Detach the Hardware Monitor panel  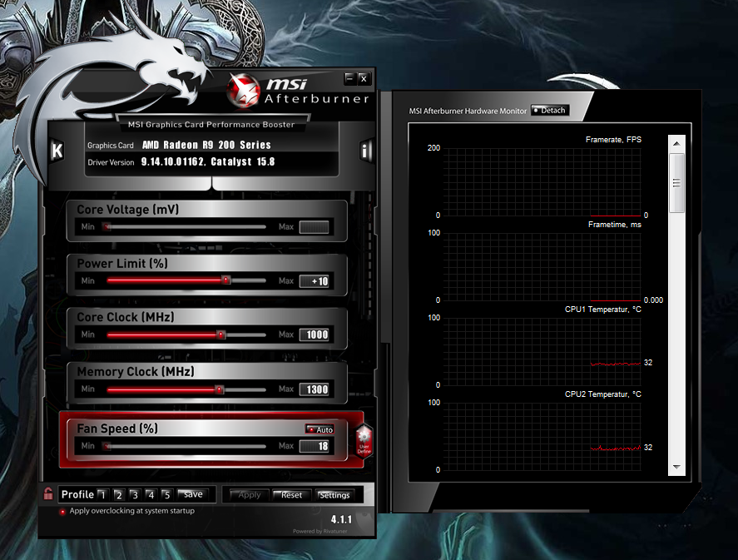tap(550, 110)
